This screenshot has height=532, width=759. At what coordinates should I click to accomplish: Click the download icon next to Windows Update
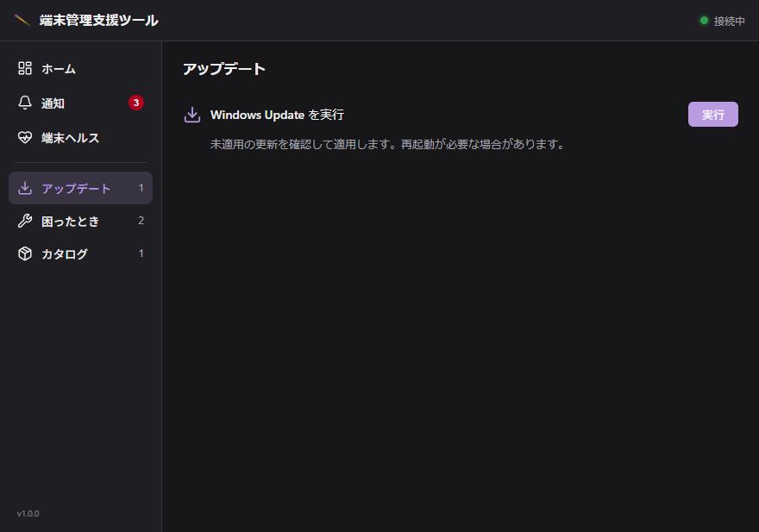[192, 115]
